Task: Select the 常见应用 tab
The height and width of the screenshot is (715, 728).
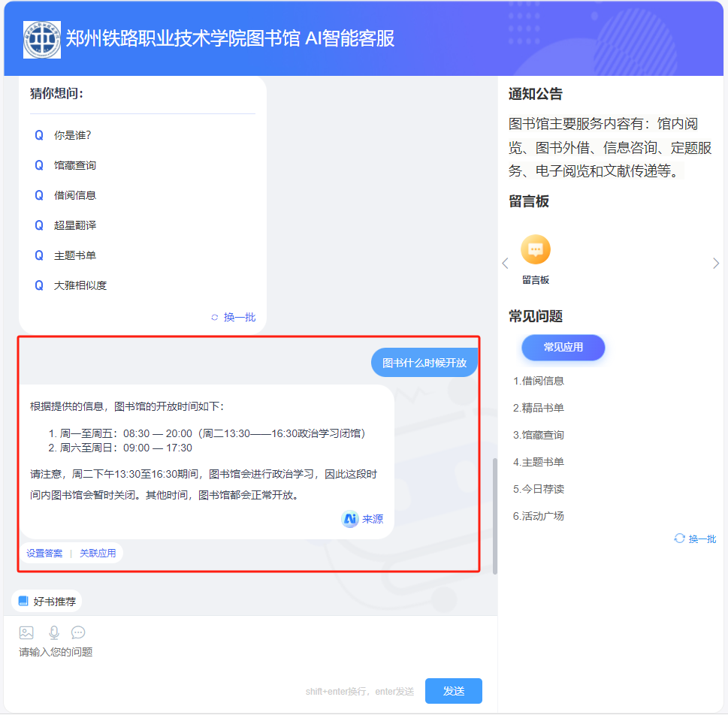Action: tap(563, 347)
